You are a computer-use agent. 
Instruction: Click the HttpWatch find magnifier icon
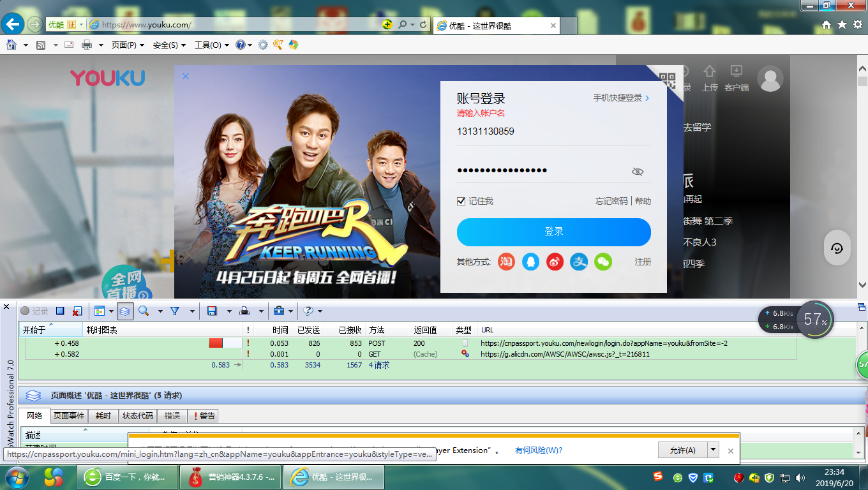click(144, 311)
